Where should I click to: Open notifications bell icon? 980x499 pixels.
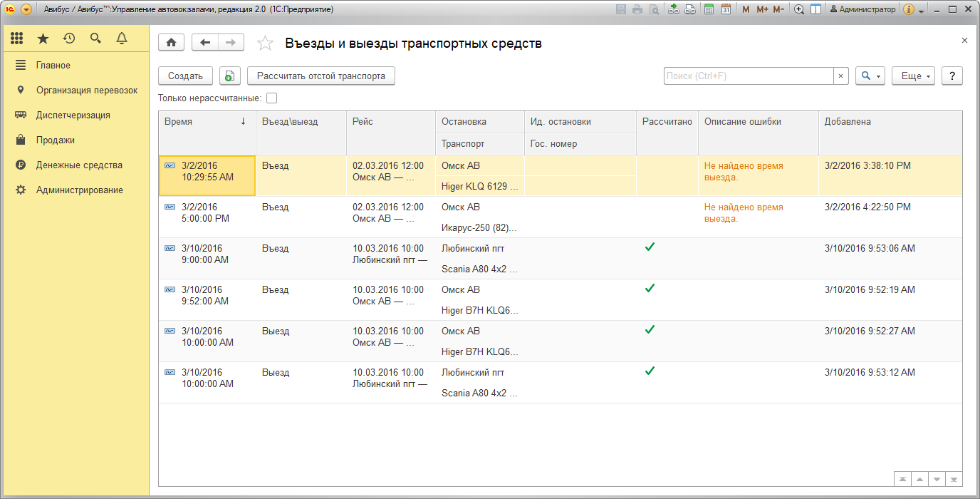(x=122, y=38)
